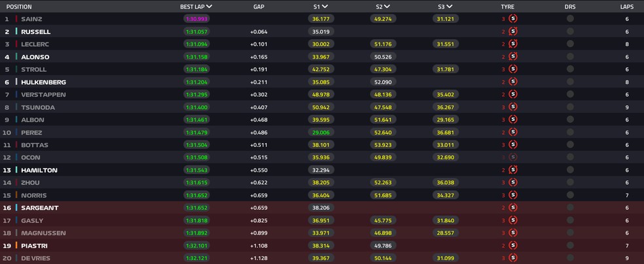Click the DRS column header

point(570,7)
